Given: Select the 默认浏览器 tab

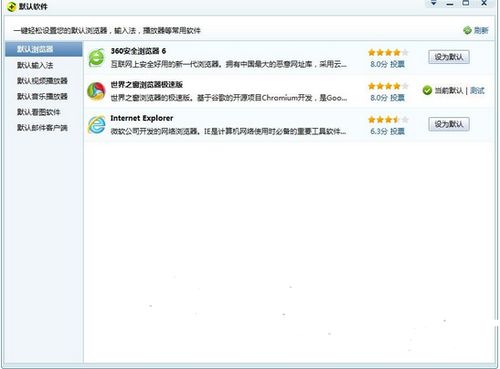Looking at the screenshot, I should (x=44, y=49).
